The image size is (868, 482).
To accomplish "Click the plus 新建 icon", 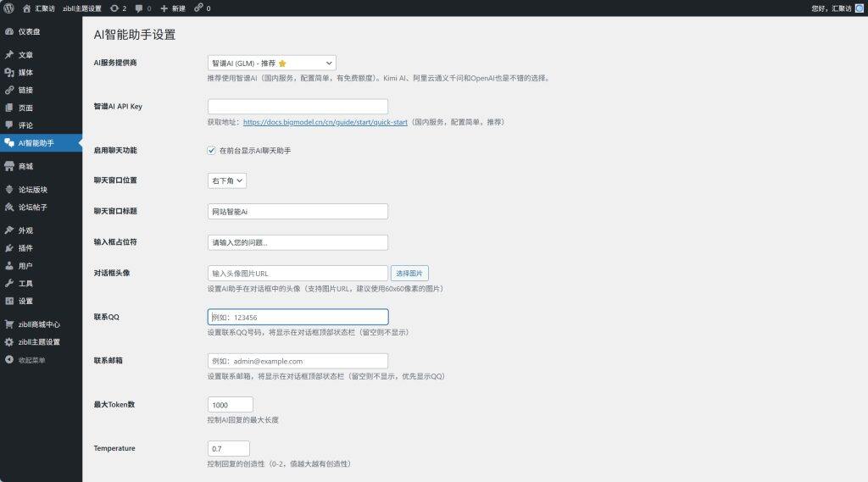I will 164,8.
